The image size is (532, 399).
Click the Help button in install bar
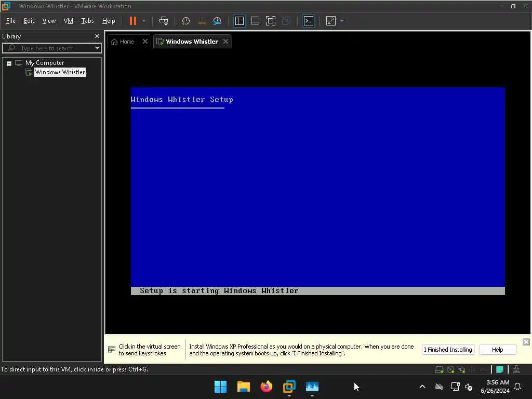497,350
